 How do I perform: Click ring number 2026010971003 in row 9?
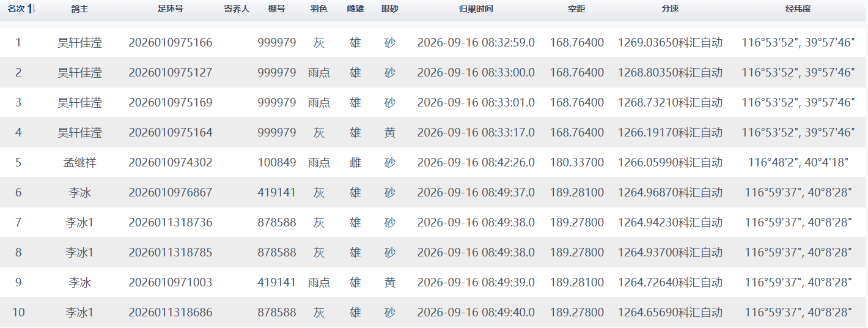[x=171, y=283]
